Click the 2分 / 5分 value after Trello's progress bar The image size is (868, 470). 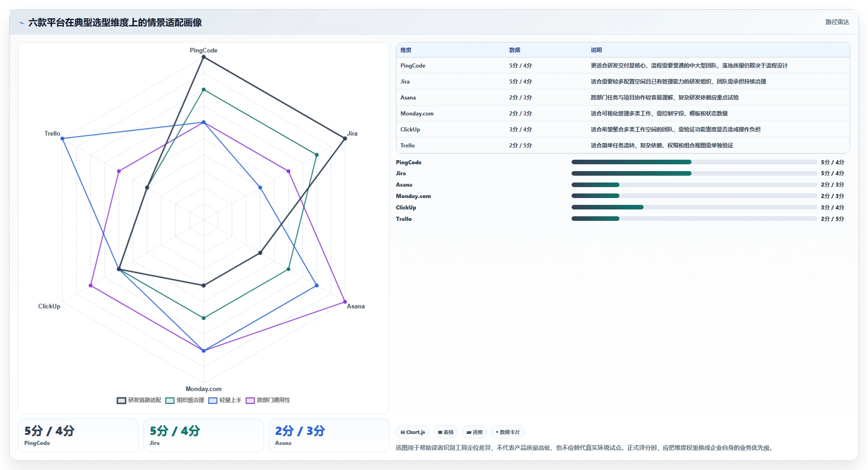(832, 219)
